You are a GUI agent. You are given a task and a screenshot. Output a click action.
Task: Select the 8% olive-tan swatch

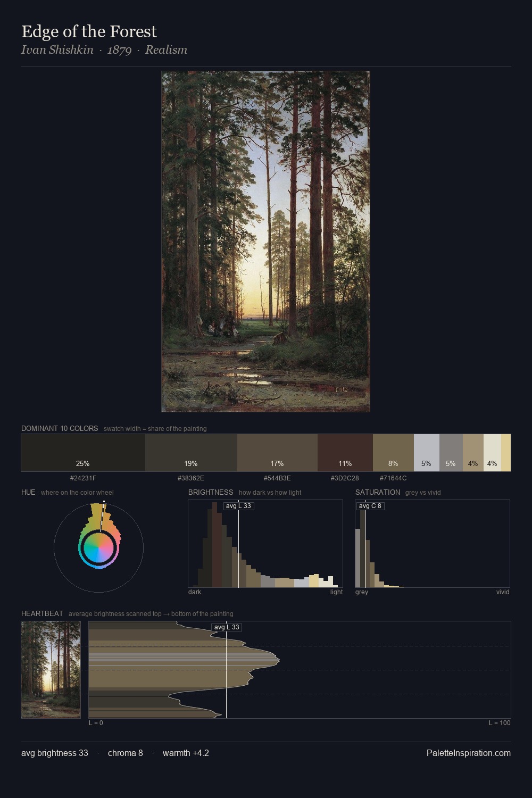click(x=393, y=453)
